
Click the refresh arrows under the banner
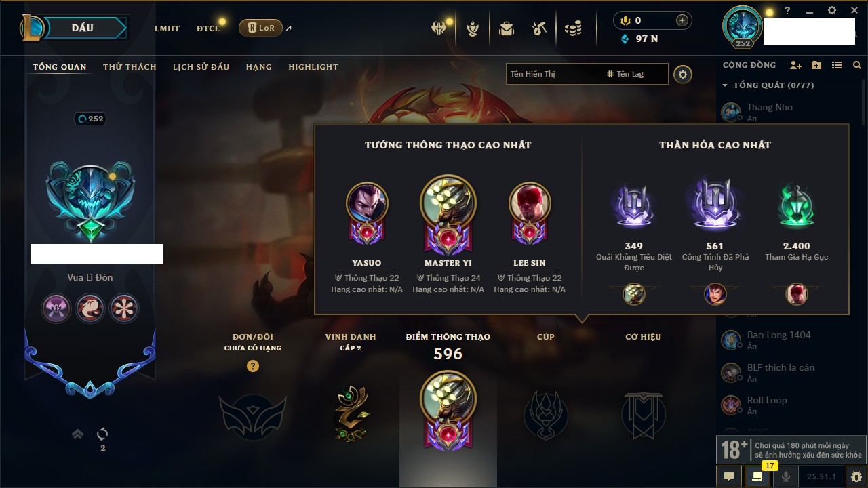(x=102, y=434)
